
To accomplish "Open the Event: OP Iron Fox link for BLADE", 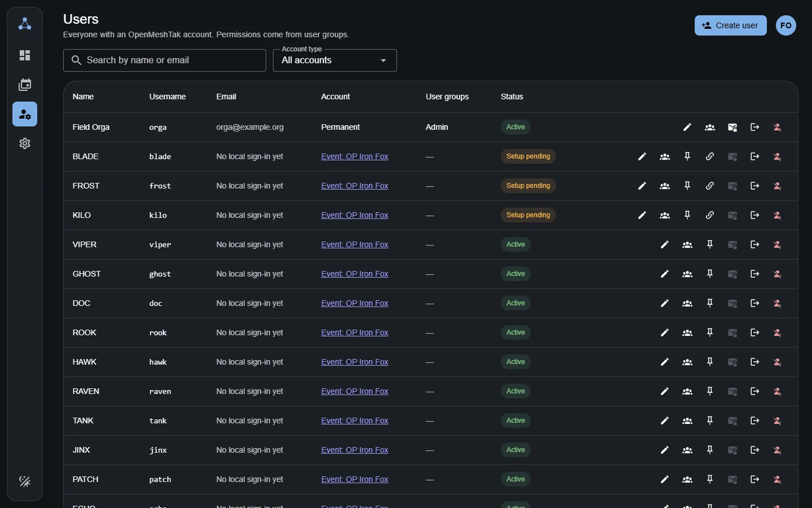I will (355, 157).
